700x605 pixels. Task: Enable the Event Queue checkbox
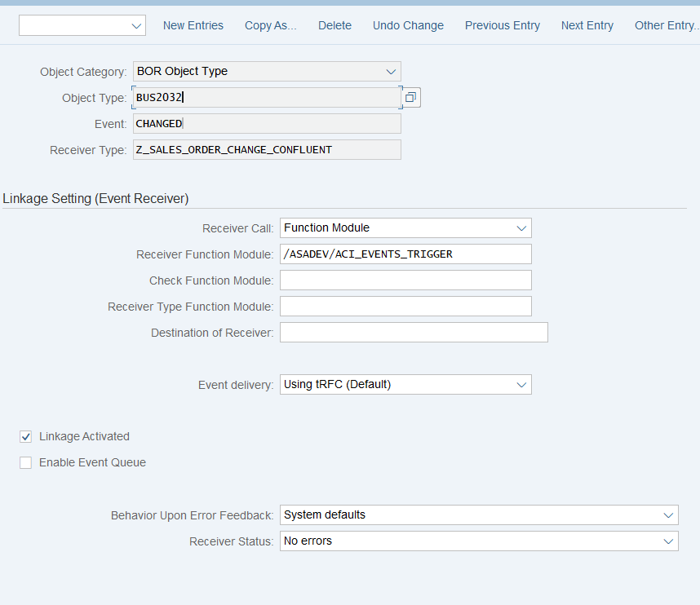click(x=26, y=462)
